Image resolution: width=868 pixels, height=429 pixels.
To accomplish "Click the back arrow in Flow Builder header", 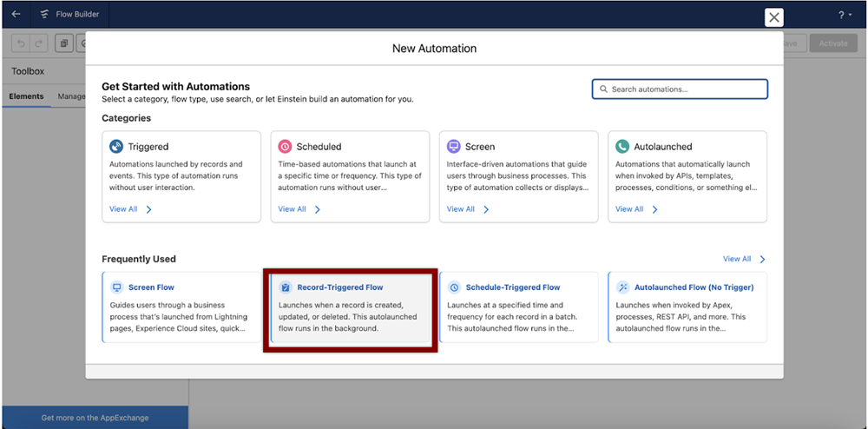I will point(16,14).
